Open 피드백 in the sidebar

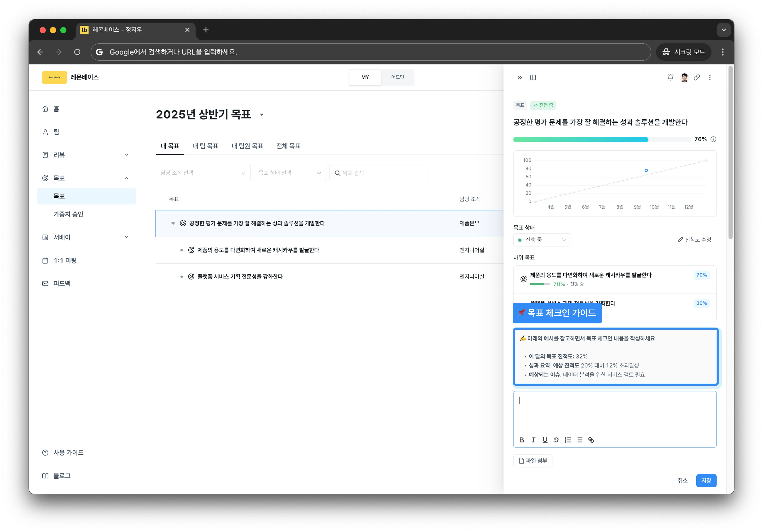86,284
